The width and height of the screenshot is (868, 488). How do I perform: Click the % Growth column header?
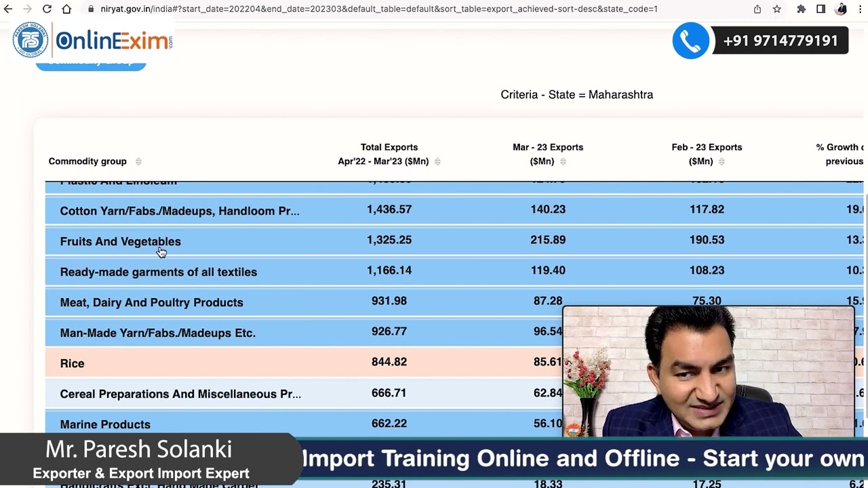(840, 154)
